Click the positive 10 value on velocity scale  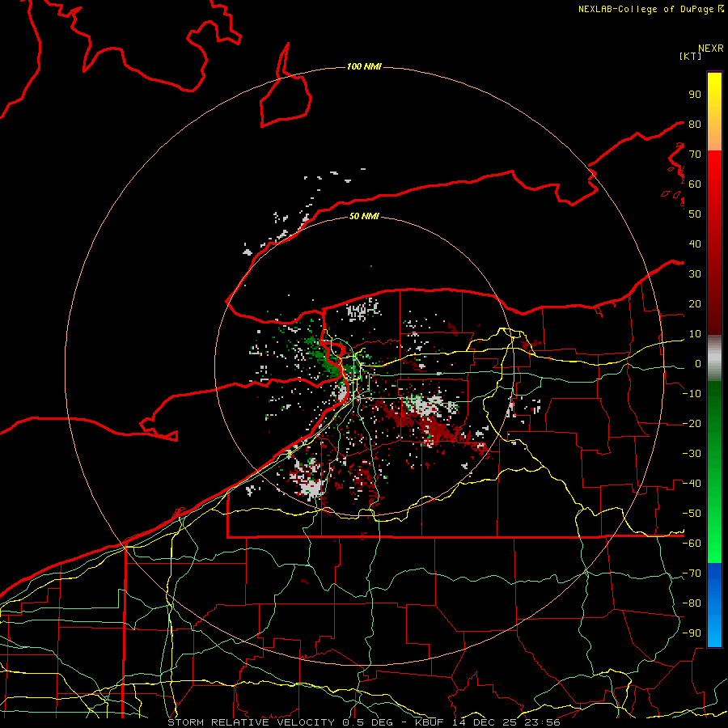click(695, 334)
